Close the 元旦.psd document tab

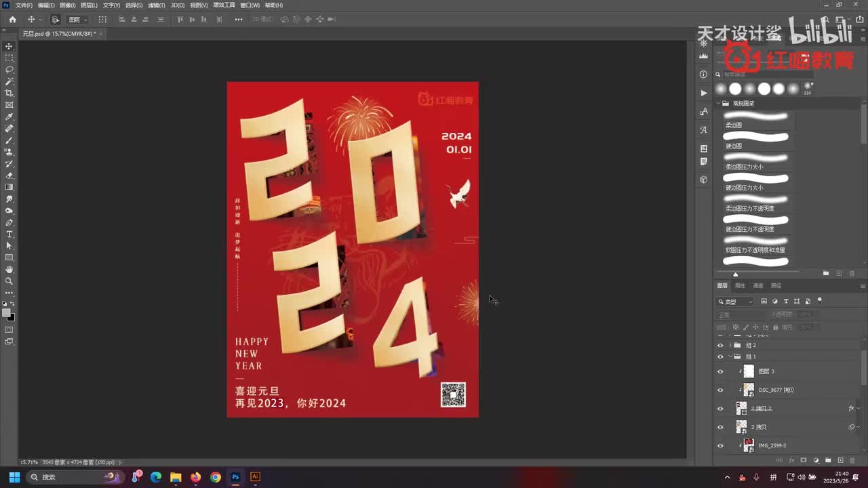[x=101, y=33]
